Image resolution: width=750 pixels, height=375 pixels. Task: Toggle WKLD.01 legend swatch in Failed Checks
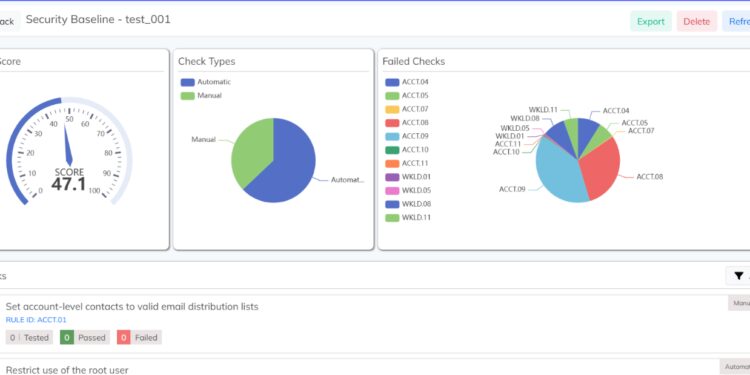point(392,177)
